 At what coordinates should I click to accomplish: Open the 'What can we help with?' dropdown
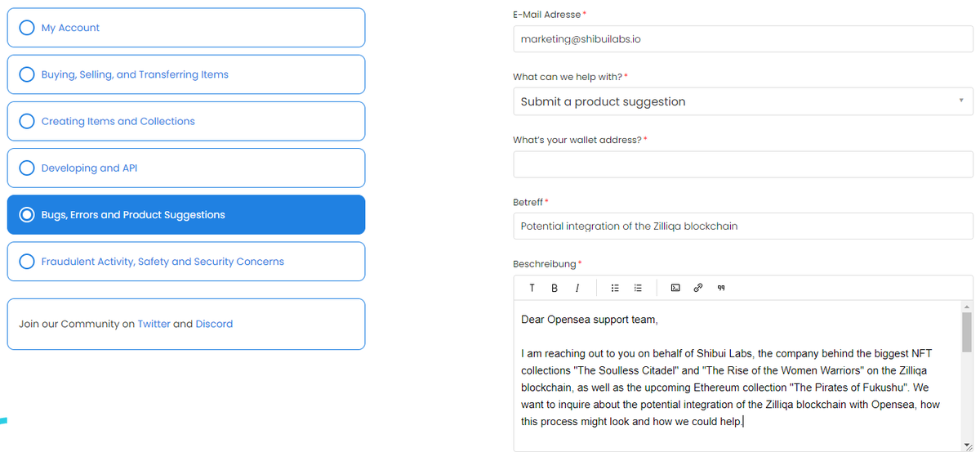(743, 101)
